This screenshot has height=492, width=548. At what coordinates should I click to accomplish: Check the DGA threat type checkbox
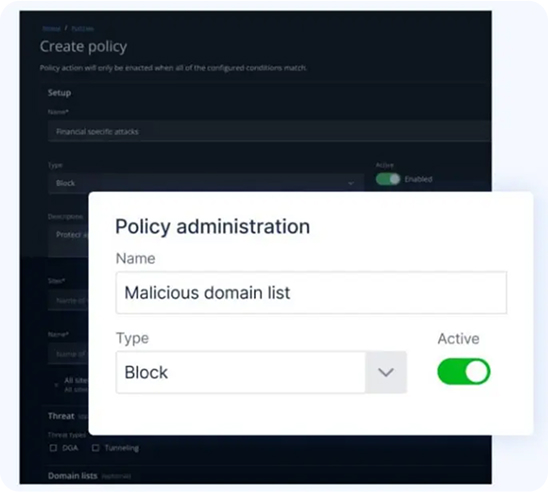pos(53,448)
